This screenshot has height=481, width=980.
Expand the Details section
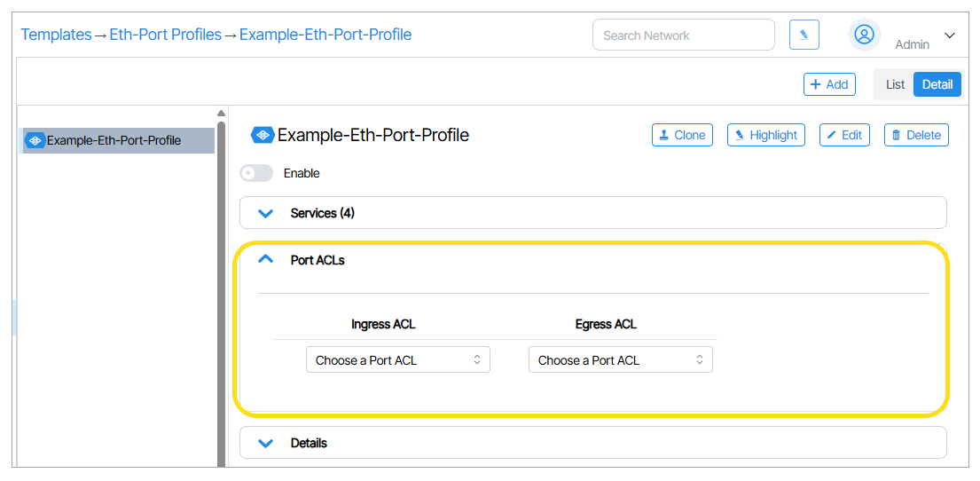tap(265, 443)
